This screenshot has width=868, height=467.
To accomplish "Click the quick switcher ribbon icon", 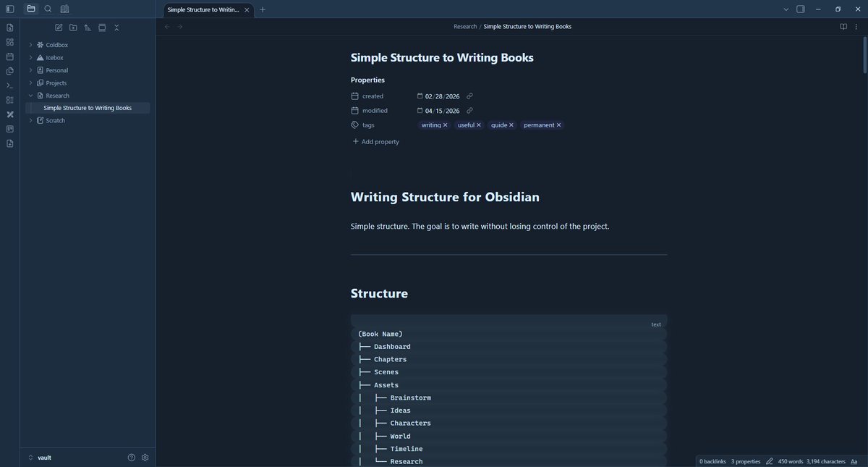I will tap(10, 28).
